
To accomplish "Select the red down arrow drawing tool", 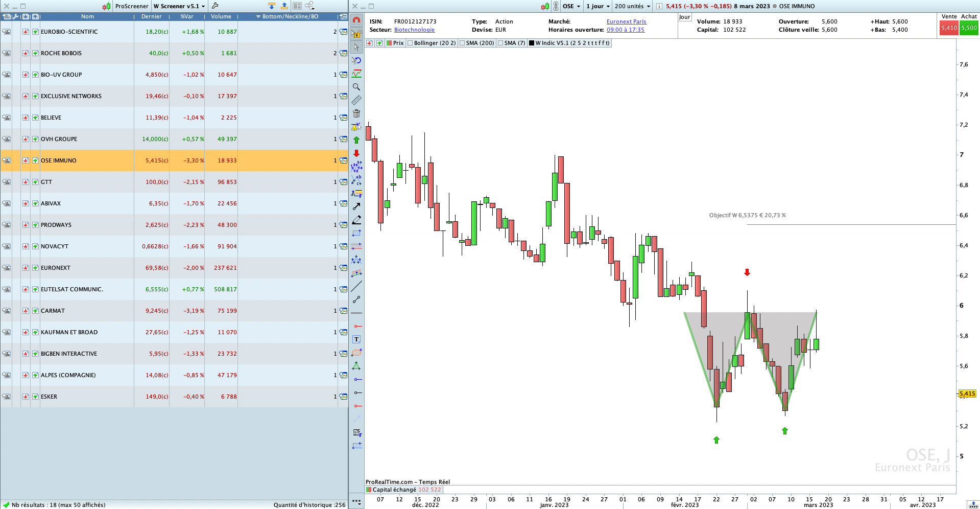I will coord(356,153).
